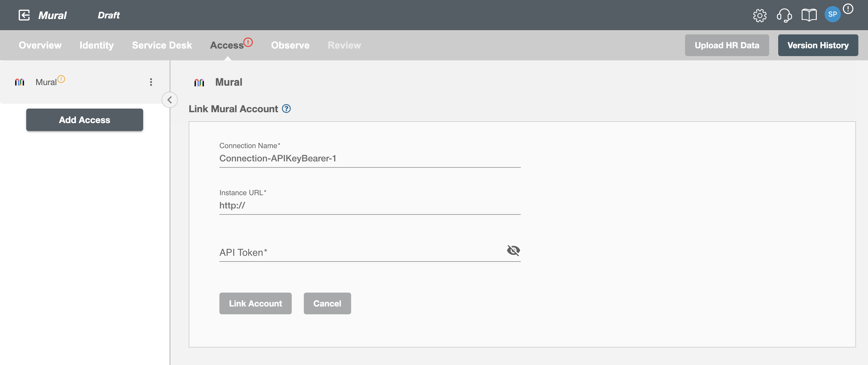Click the Add Access button

pyautogui.click(x=85, y=120)
